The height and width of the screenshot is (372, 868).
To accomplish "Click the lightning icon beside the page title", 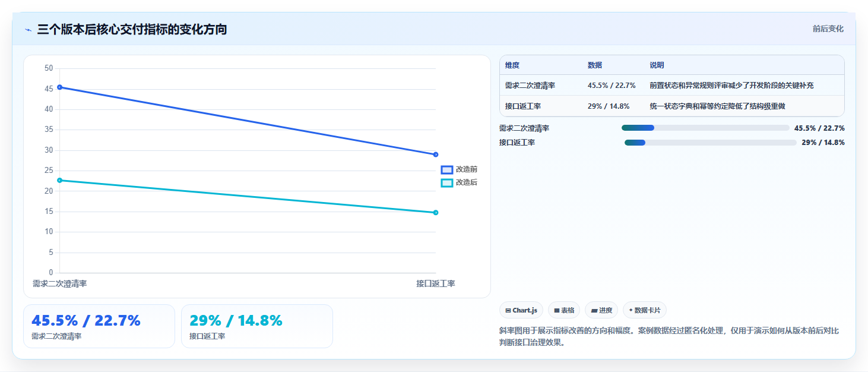I will [28, 30].
